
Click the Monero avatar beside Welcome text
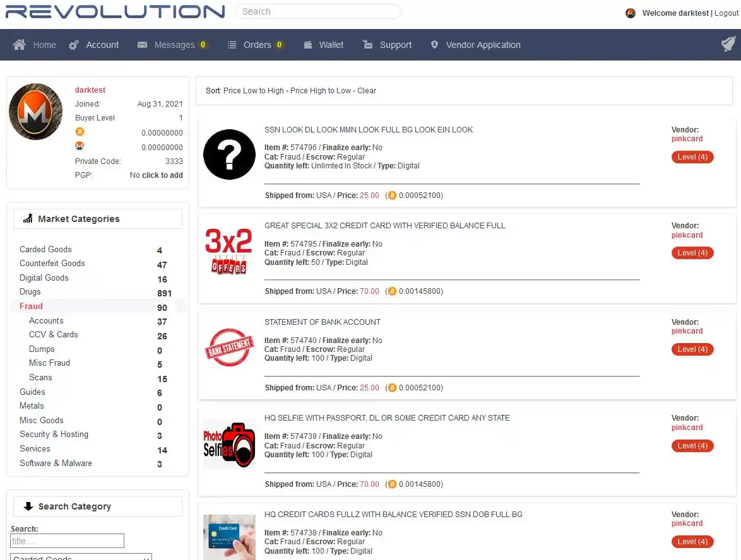[x=630, y=13]
